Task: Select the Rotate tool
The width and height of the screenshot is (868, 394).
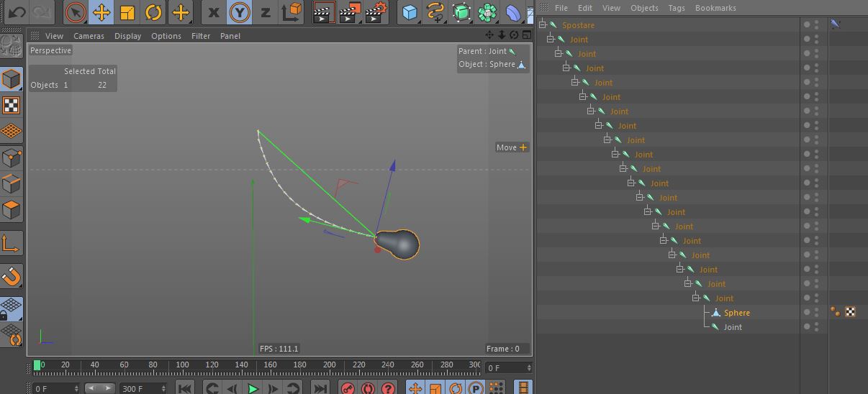Action: click(153, 12)
